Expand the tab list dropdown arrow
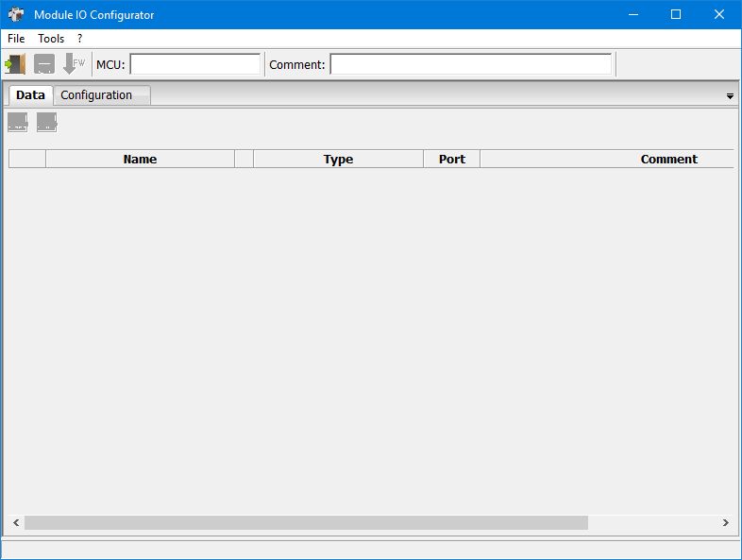The width and height of the screenshot is (742, 560). pyautogui.click(x=730, y=96)
